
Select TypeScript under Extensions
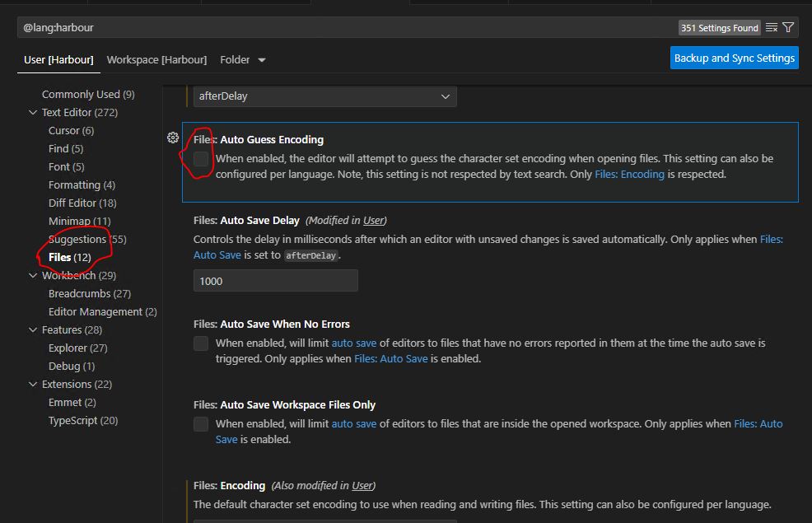tap(83, 421)
